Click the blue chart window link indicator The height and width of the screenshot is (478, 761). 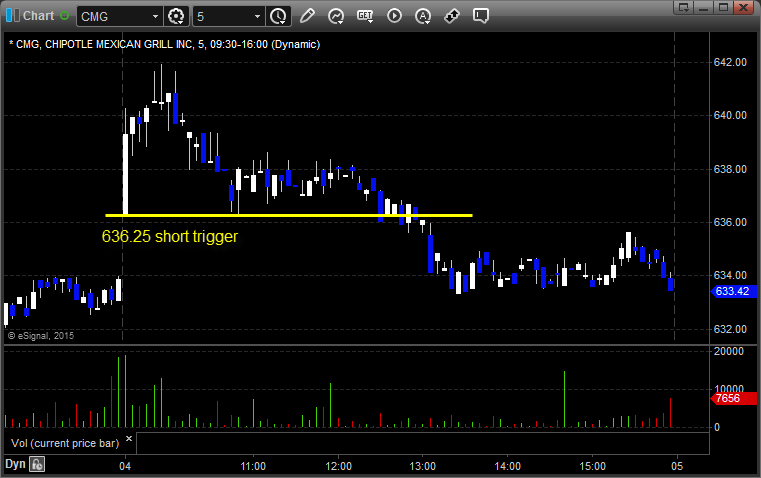pyautogui.click(x=13, y=16)
